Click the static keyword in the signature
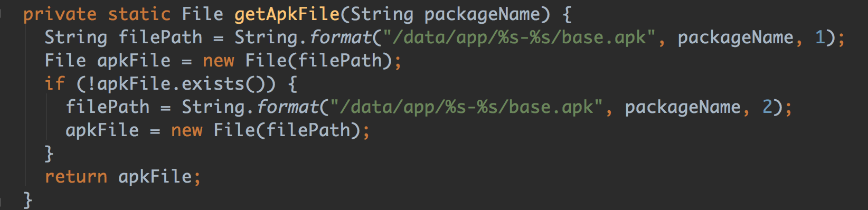 (x=139, y=15)
